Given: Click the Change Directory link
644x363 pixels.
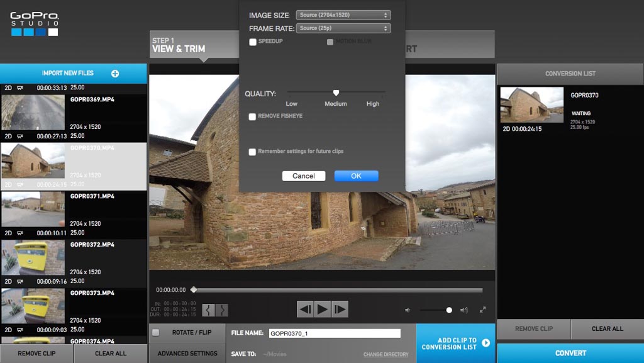Looking at the screenshot, I should (x=386, y=354).
